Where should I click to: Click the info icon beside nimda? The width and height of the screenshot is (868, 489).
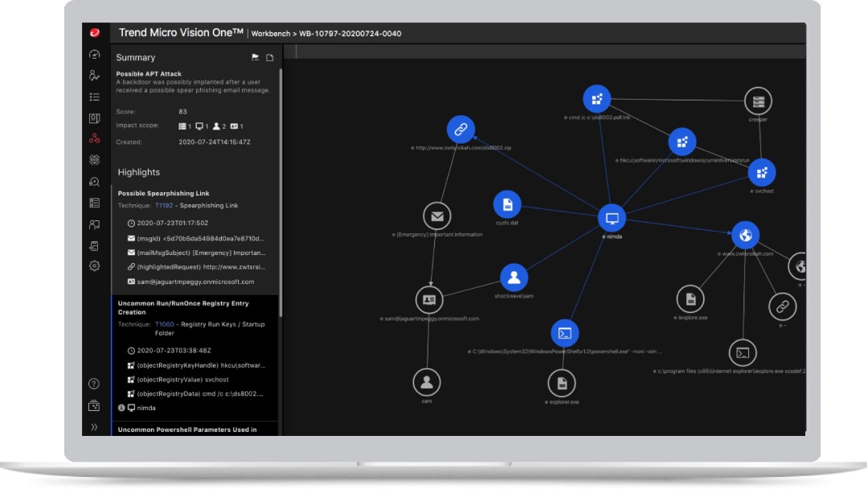click(x=121, y=408)
